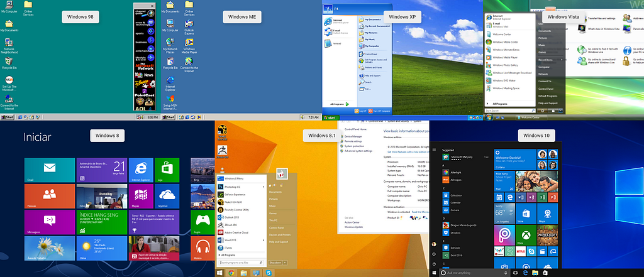Image resolution: width=644 pixels, height=277 pixels.
Task: Open Help and Support in XP menu
Action: click(370, 75)
